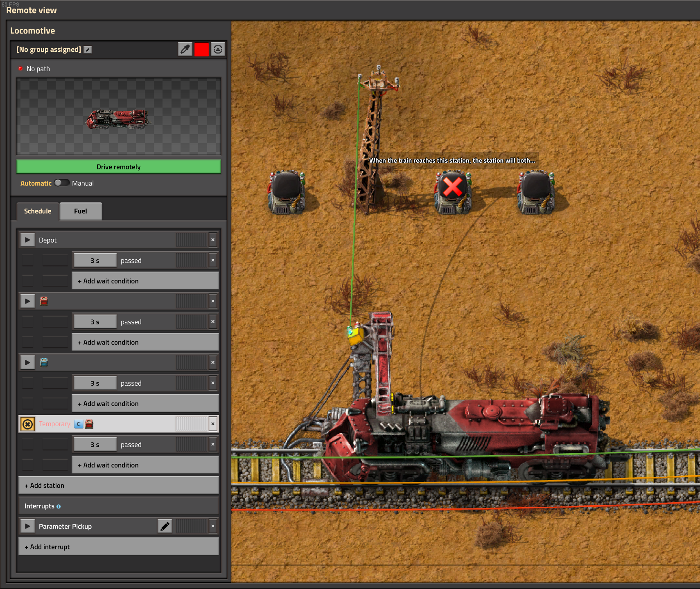700x589 pixels.
Task: Click the 3 s wait time under Depot
Action: point(95,261)
